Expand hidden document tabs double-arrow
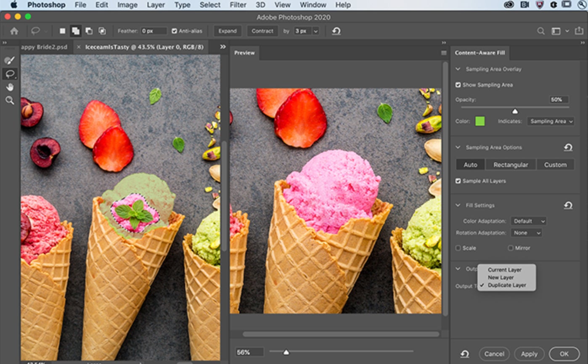The width and height of the screenshot is (588, 364). [223, 47]
